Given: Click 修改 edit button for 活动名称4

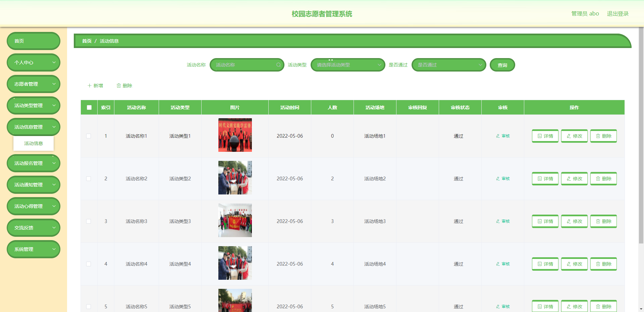Looking at the screenshot, I should click(574, 264).
